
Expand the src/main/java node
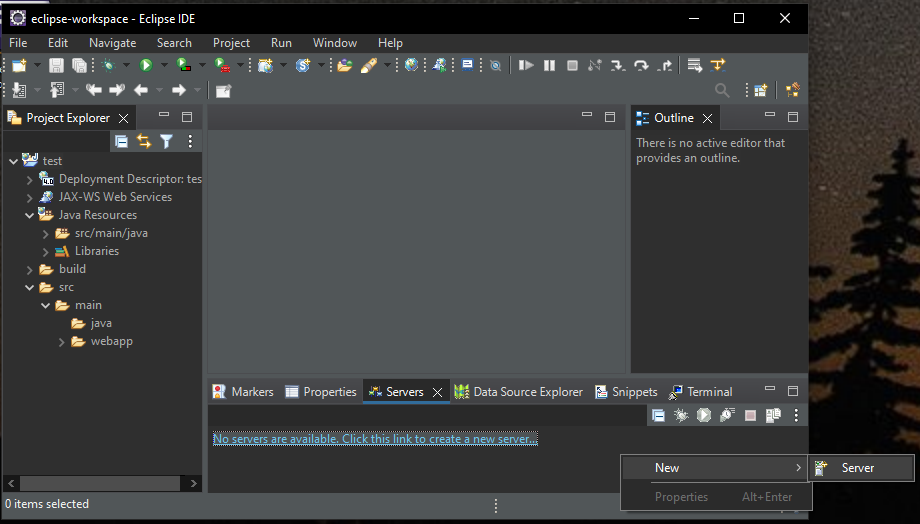pyautogui.click(x=45, y=234)
